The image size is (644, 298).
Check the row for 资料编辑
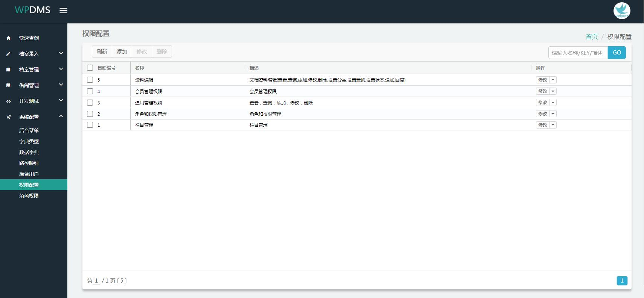pos(90,80)
